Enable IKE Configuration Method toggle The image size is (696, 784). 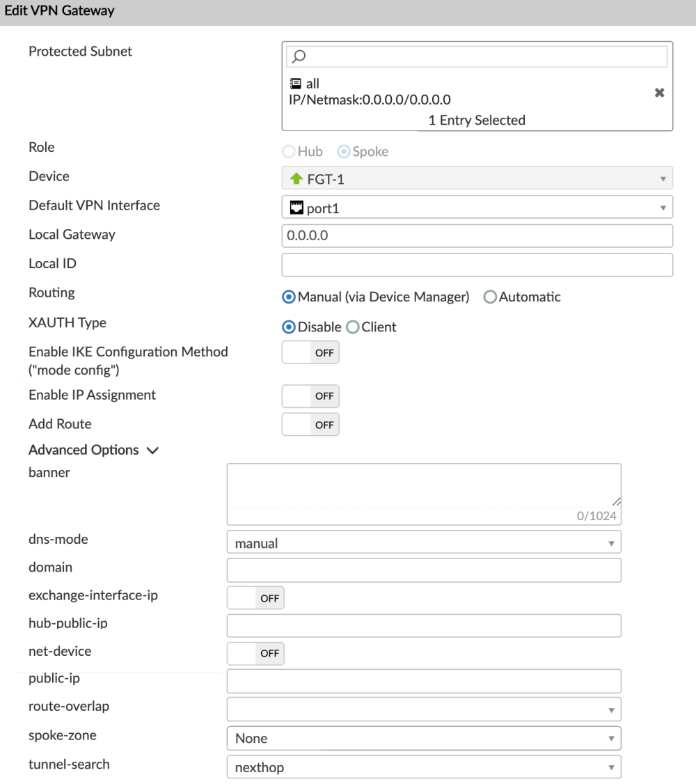310,352
